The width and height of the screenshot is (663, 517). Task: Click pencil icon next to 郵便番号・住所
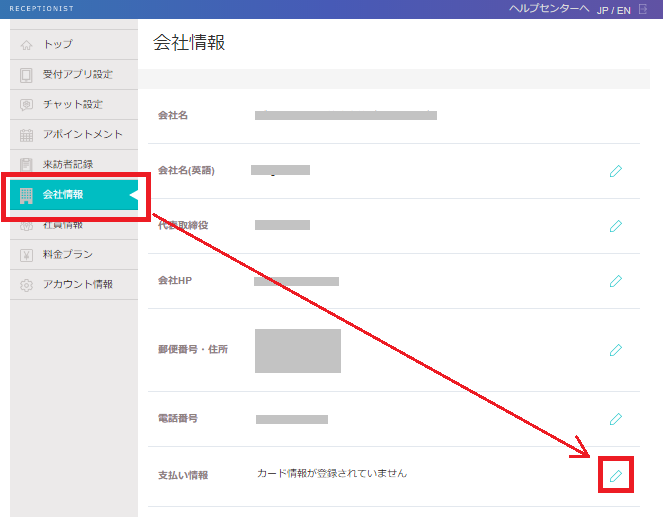(615, 350)
